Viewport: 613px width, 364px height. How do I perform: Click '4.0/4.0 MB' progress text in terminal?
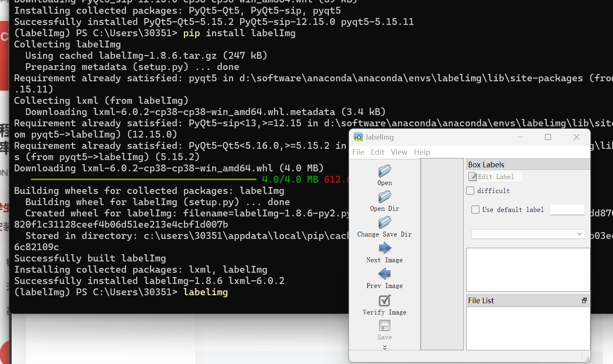click(290, 179)
